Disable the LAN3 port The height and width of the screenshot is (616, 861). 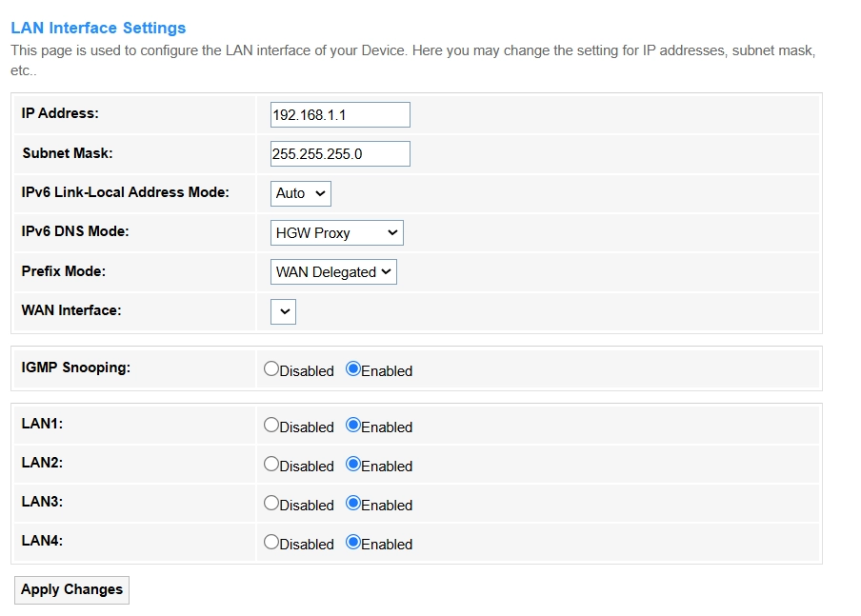tap(271, 504)
